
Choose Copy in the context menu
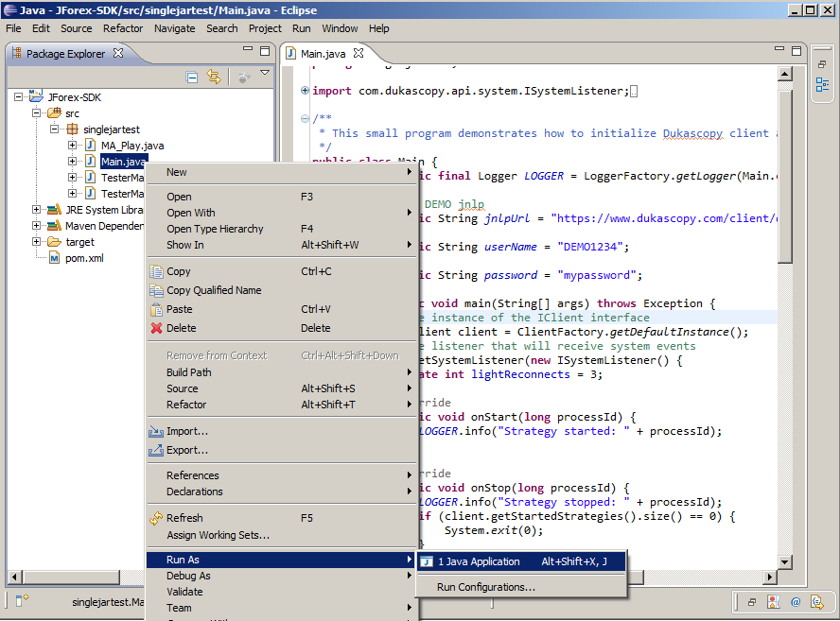[282, 271]
